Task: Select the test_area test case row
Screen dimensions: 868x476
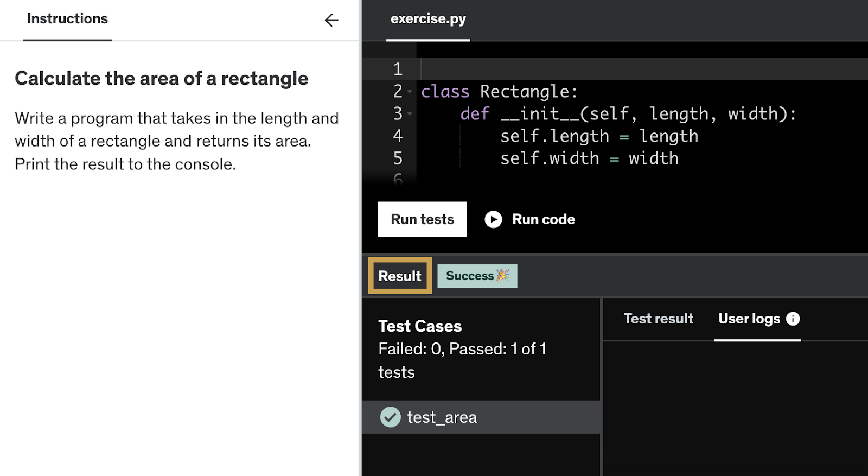Action: click(481, 417)
